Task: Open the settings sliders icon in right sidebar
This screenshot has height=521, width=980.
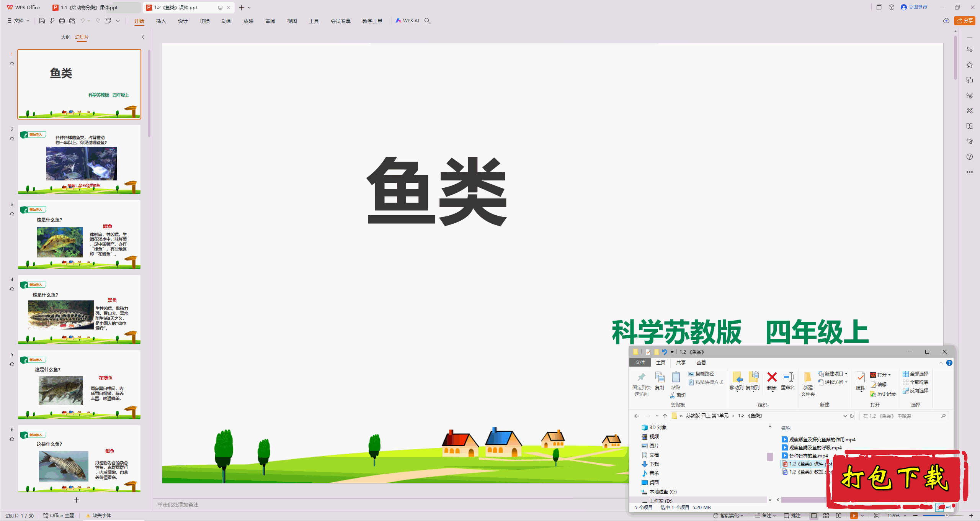Action: [x=970, y=49]
